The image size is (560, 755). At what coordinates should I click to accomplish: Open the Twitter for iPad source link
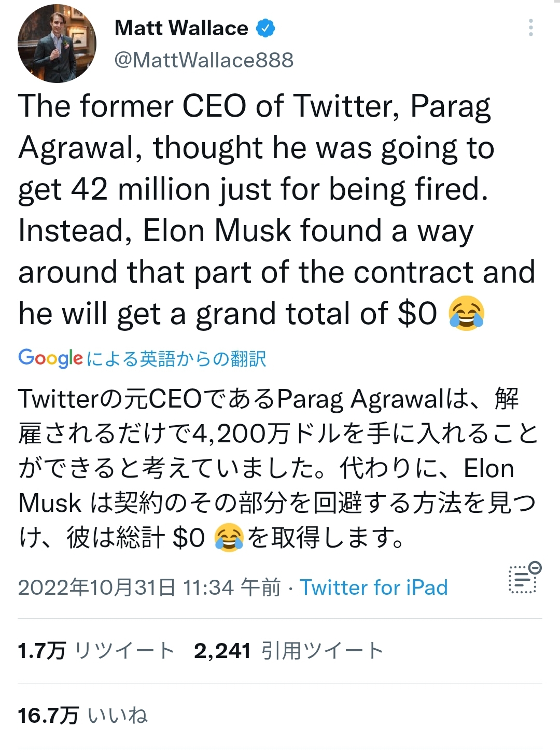pyautogui.click(x=373, y=588)
